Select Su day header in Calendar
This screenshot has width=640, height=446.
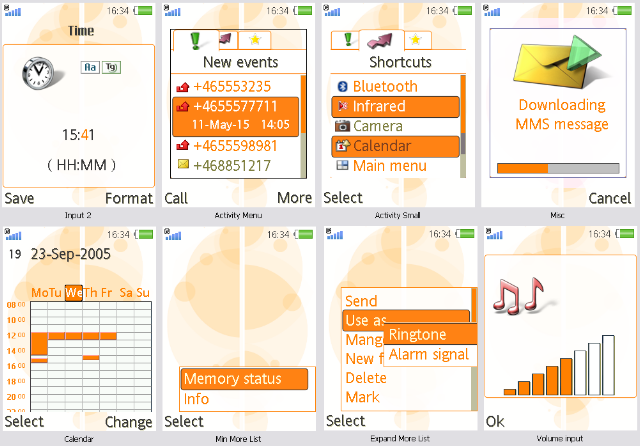pos(143,293)
